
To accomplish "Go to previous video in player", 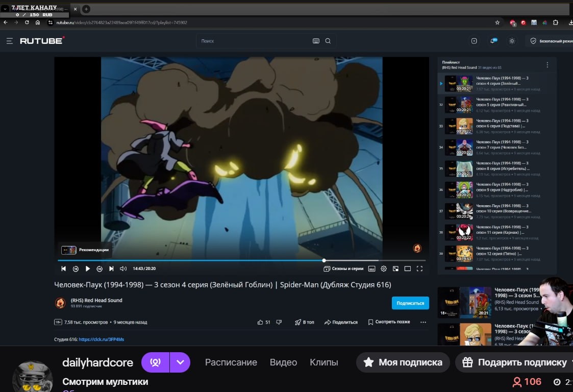I will click(64, 268).
